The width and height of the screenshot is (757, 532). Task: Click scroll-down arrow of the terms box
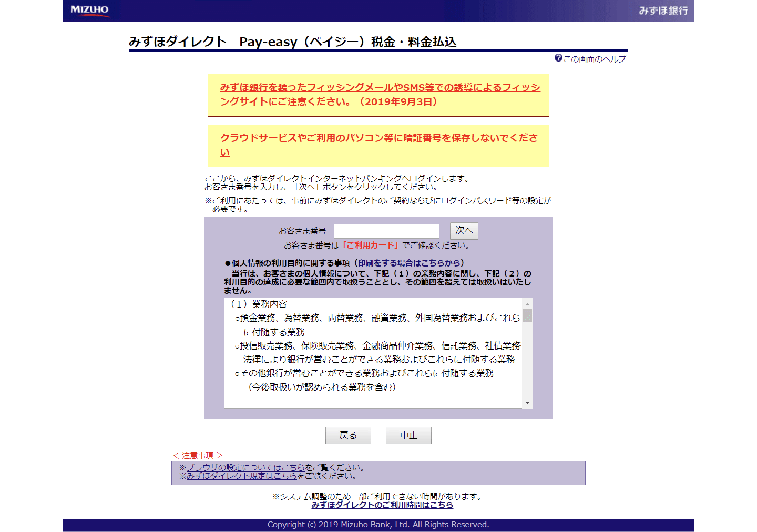coord(527,403)
